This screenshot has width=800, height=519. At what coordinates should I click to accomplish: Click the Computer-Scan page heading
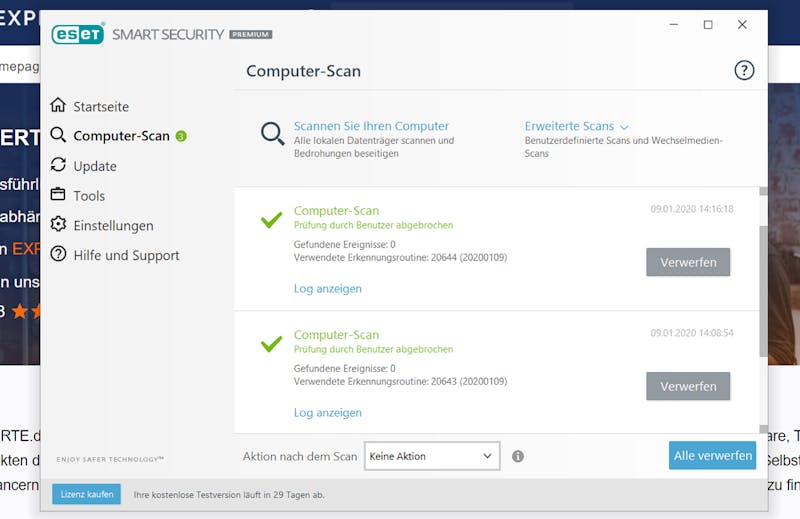303,71
